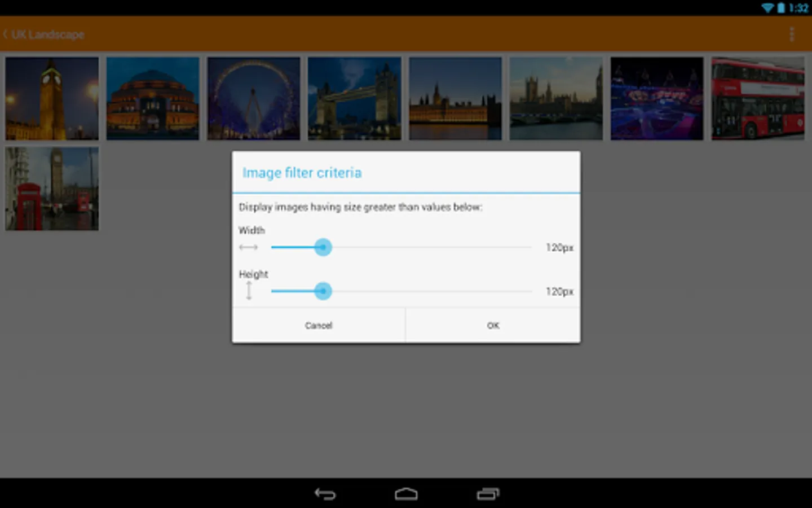812x508 pixels.
Task: Tap the Android back navigation button
Action: click(325, 494)
